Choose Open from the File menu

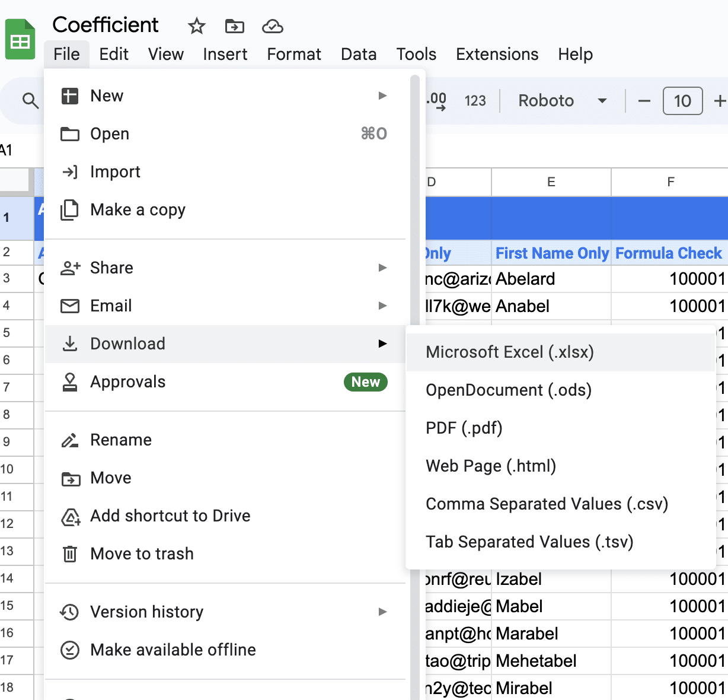coord(225,133)
